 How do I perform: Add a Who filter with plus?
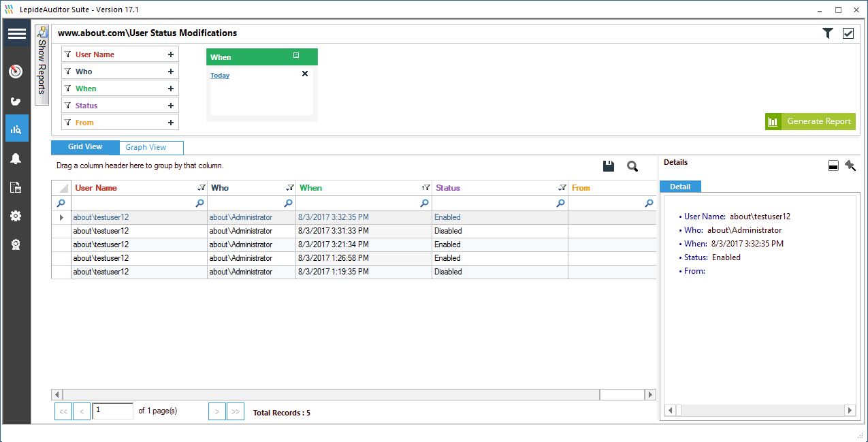(171, 72)
